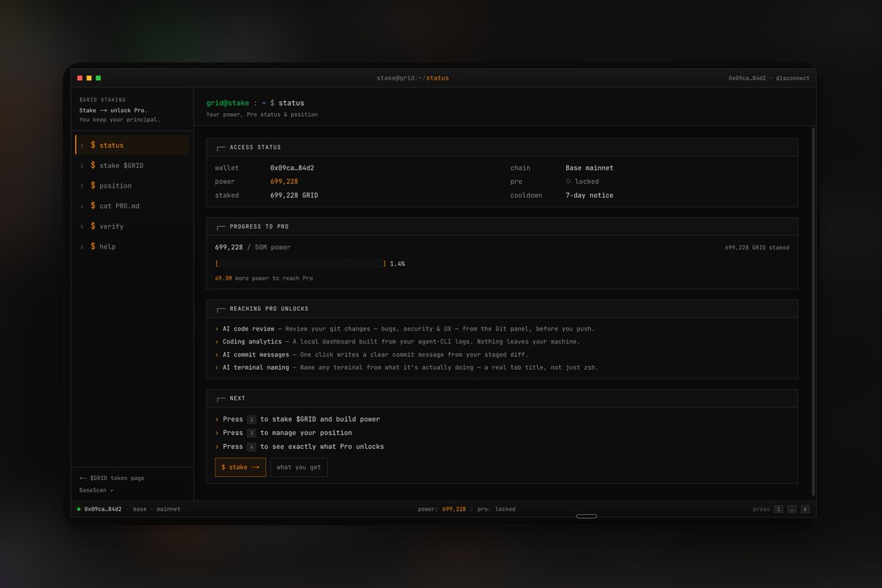Open the BaseScan external link
This screenshot has width=882, height=588.
pyautogui.click(x=96, y=490)
